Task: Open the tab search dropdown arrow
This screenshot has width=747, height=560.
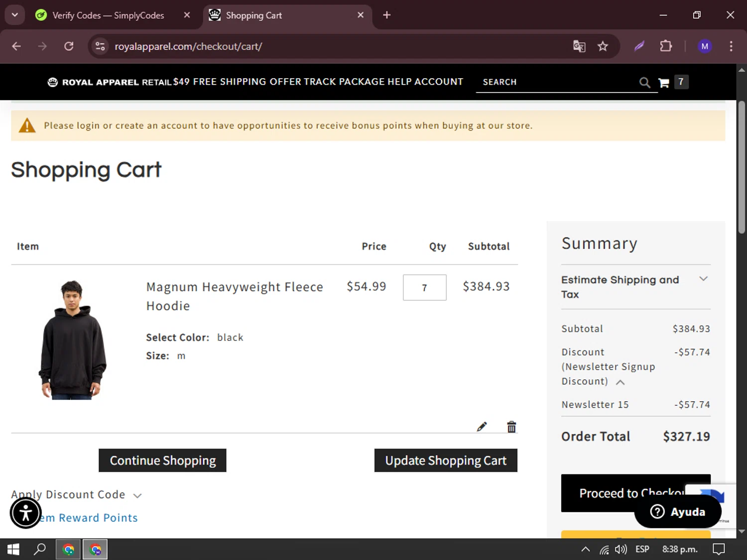Action: click(x=15, y=15)
